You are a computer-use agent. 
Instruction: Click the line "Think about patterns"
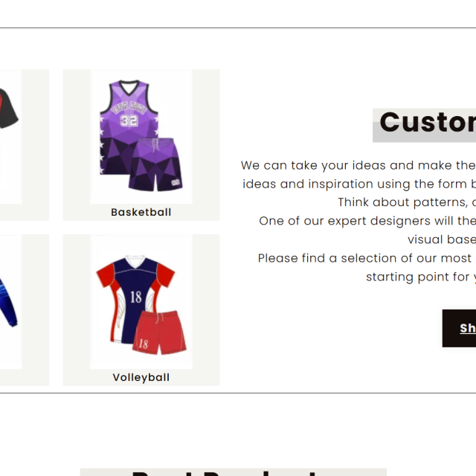pyautogui.click(x=407, y=202)
